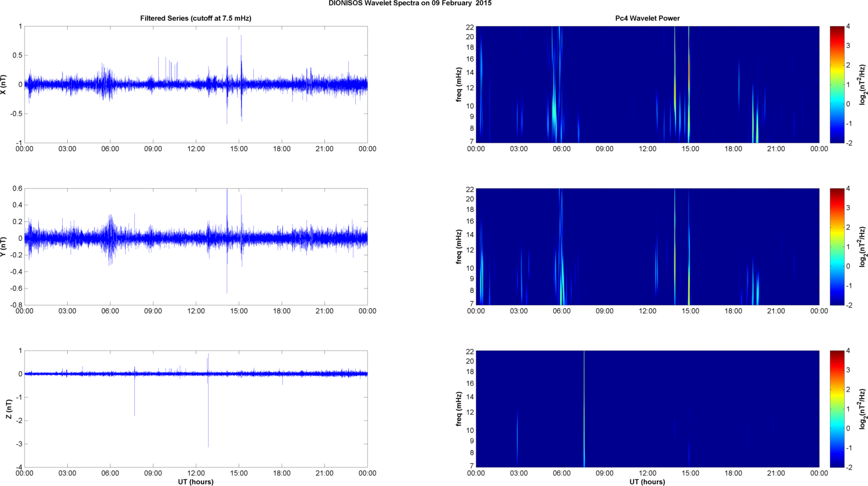Click log2(nT²/Hz) label beside Z spectrogram colorbar
The image size is (868, 486).
tap(863, 409)
